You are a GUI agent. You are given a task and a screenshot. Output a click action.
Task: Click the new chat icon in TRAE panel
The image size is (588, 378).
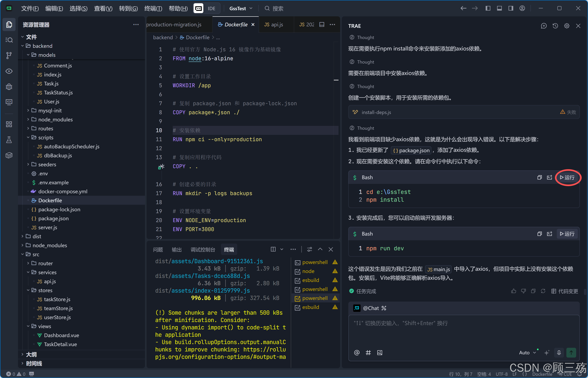pyautogui.click(x=544, y=26)
